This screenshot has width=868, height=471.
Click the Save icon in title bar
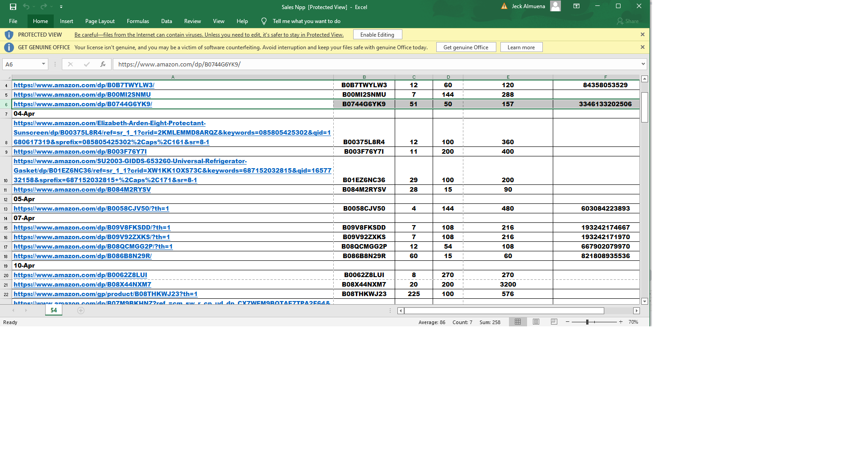tap(13, 7)
